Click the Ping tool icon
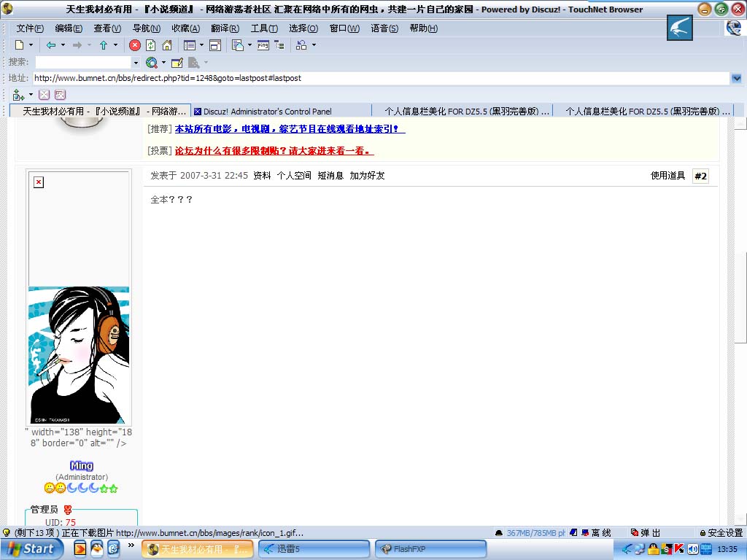The width and height of the screenshot is (747, 560). tap(263, 45)
